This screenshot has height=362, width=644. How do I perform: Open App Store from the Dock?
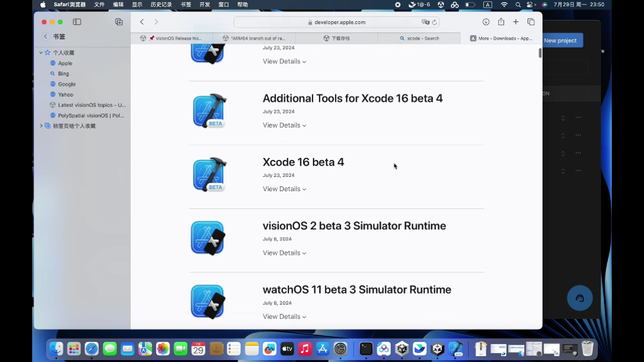coord(323,348)
